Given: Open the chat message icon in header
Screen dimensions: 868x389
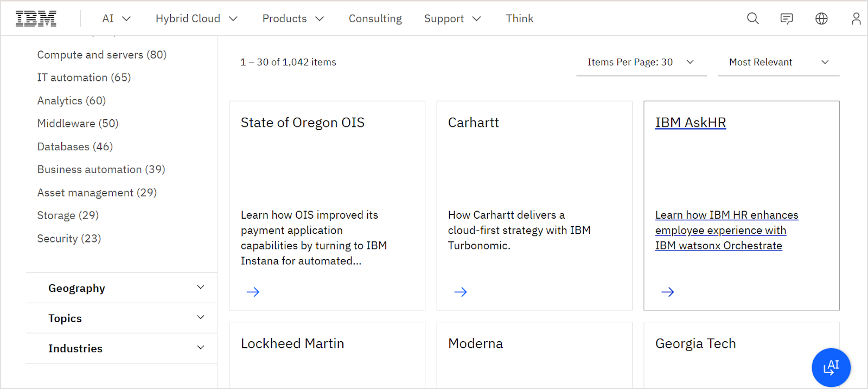Looking at the screenshot, I should tap(787, 18).
